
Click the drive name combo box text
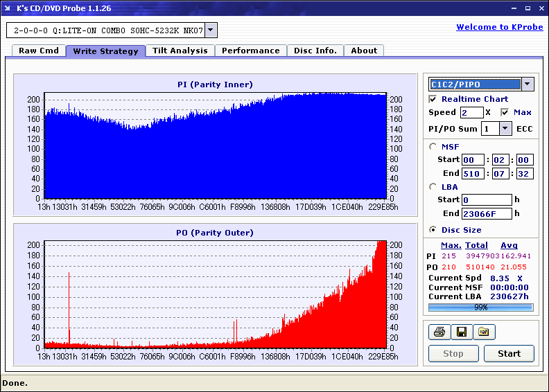tap(108, 30)
